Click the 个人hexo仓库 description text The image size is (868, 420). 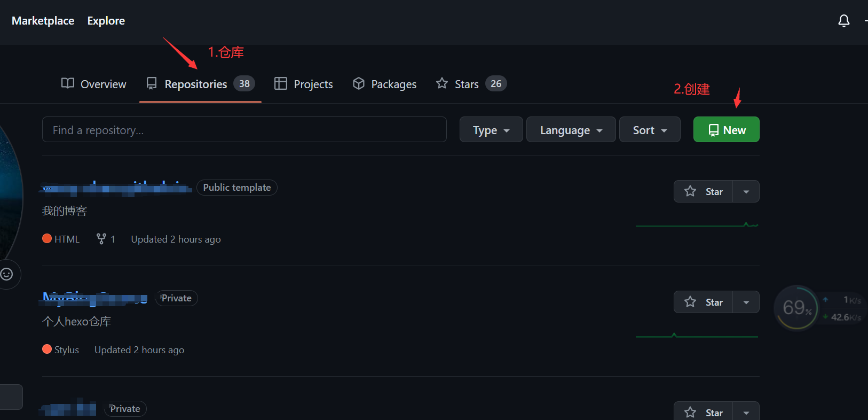[x=77, y=322]
